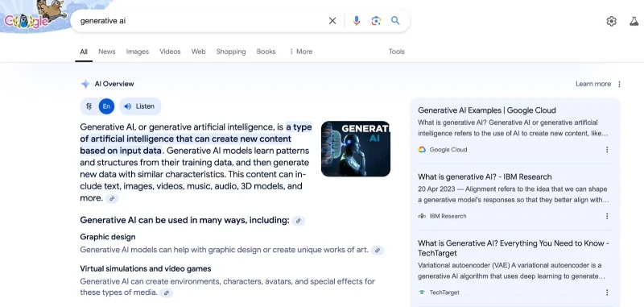Image resolution: width=644 pixels, height=307 pixels.
Task: Open three-dot menu for TechTarget result
Action: point(607,292)
